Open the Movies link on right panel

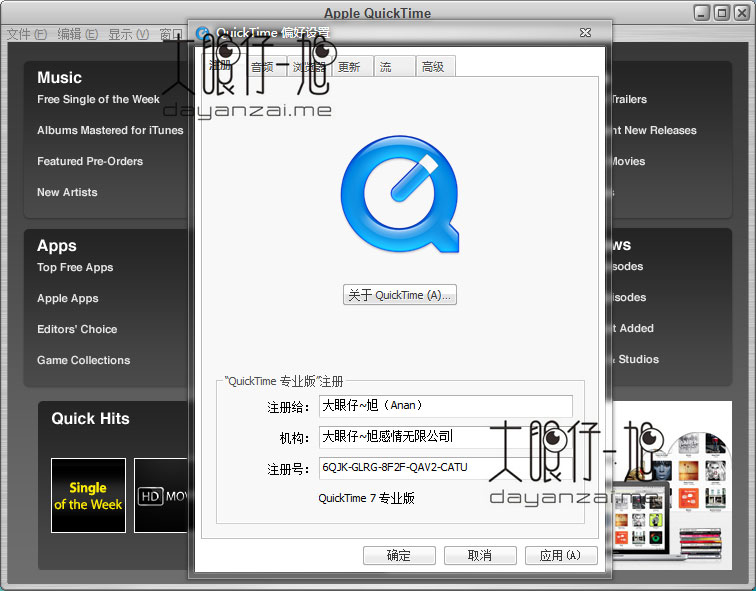[x=628, y=161]
